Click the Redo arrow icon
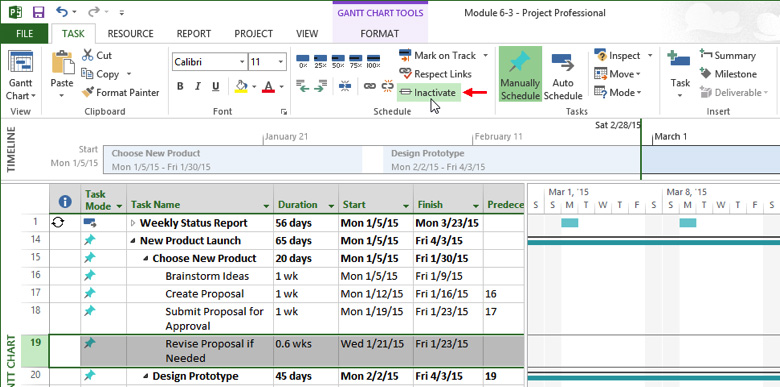This screenshot has width=780, height=387. click(x=94, y=11)
